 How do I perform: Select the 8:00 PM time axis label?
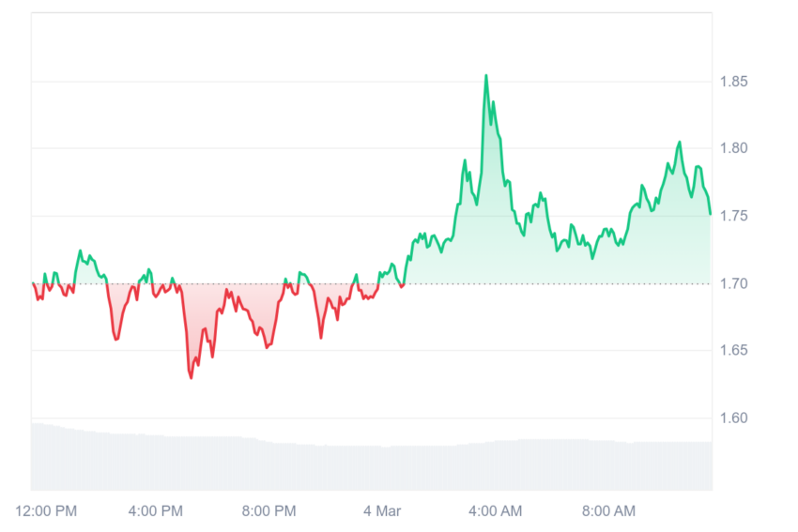click(269, 510)
